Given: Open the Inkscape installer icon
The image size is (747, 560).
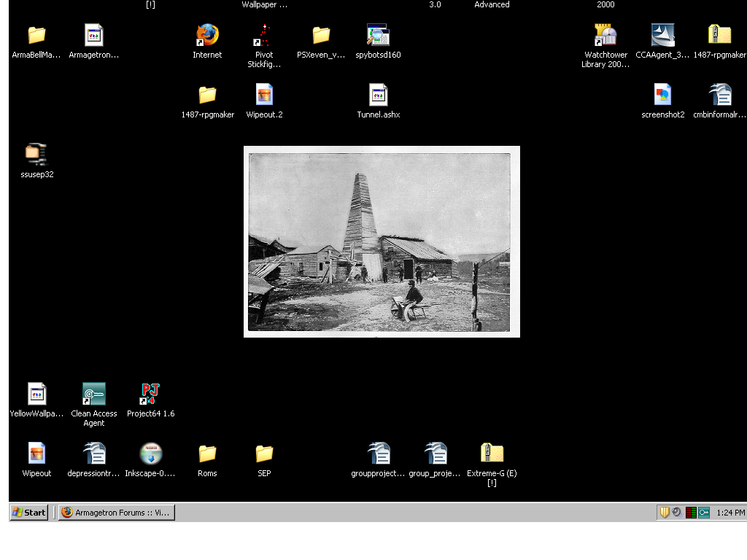Looking at the screenshot, I should 150,454.
